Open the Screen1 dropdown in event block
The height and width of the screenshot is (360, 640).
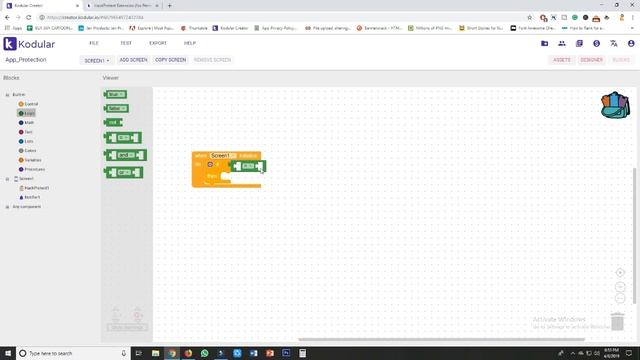point(223,156)
